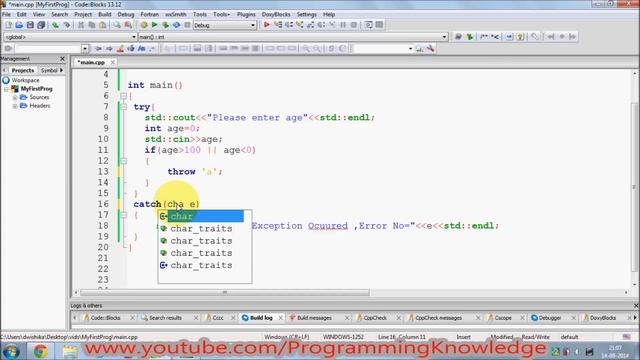Click the highlight marker pen icon

(x=120, y=49)
